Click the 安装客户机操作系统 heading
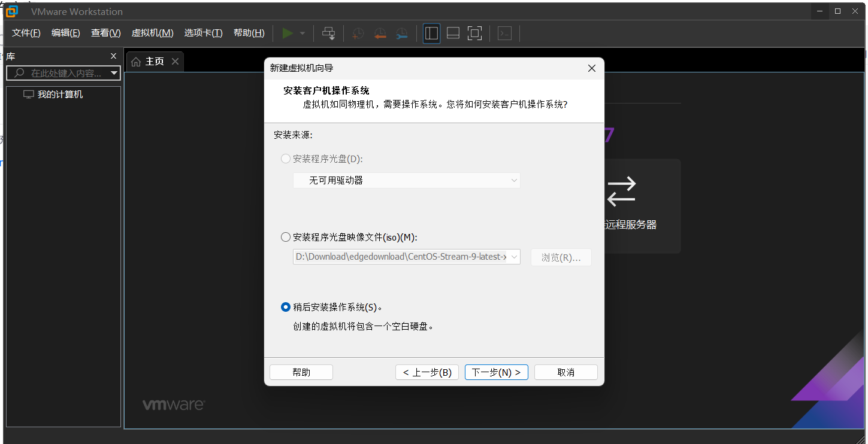This screenshot has height=444, width=868. pos(326,91)
